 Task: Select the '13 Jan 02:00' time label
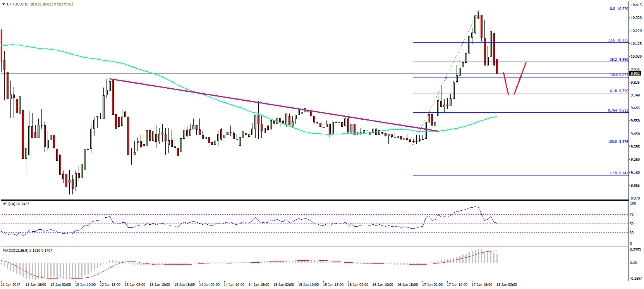click(135, 285)
